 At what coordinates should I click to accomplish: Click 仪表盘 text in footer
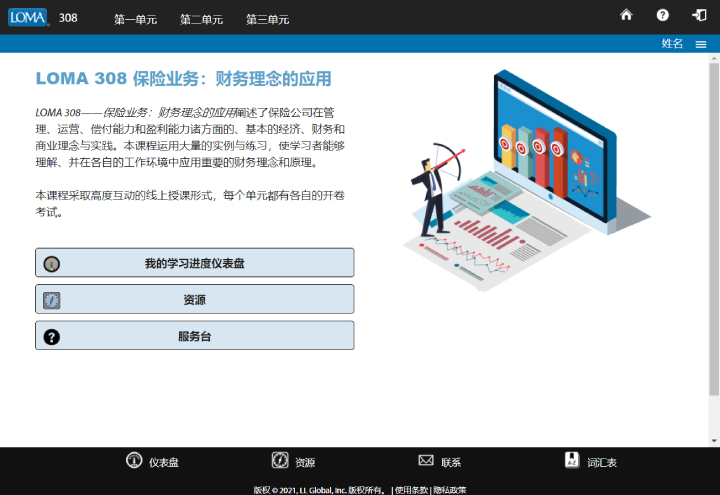pos(163,462)
